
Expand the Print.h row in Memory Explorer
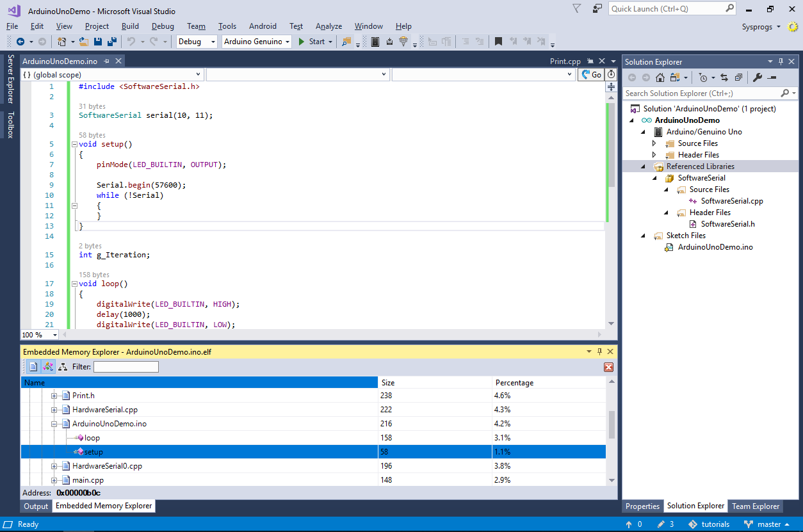[54, 396]
